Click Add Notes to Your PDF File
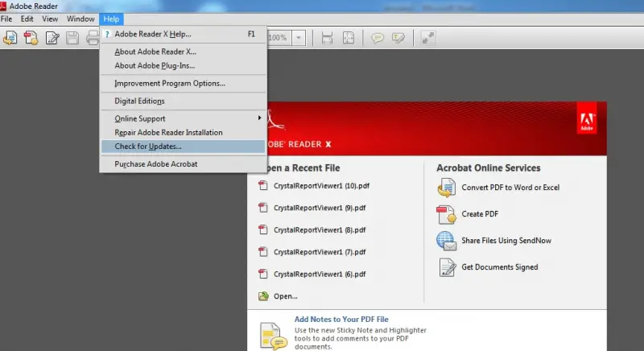Image resolution: width=644 pixels, height=351 pixels. point(341,320)
